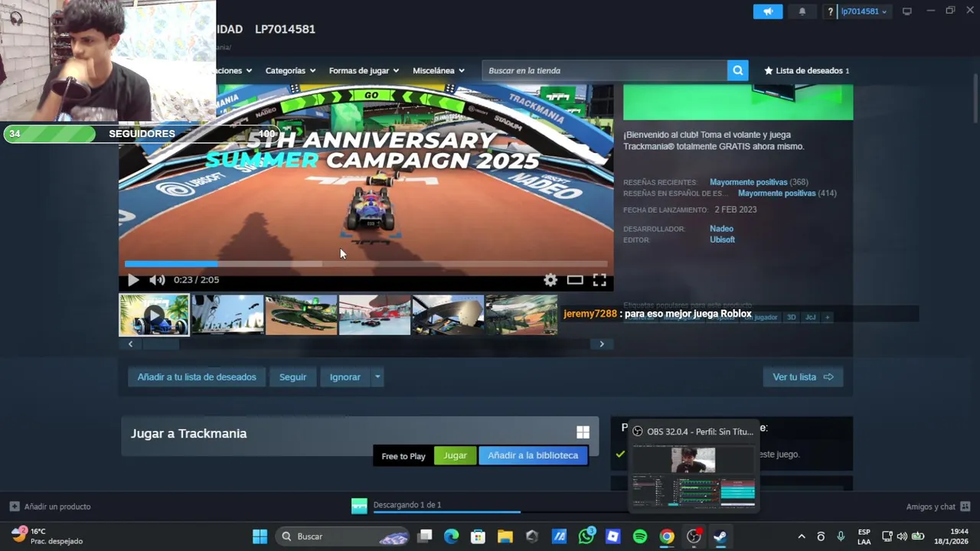
Task: Click the microphone icon in system tray
Action: [x=841, y=536]
